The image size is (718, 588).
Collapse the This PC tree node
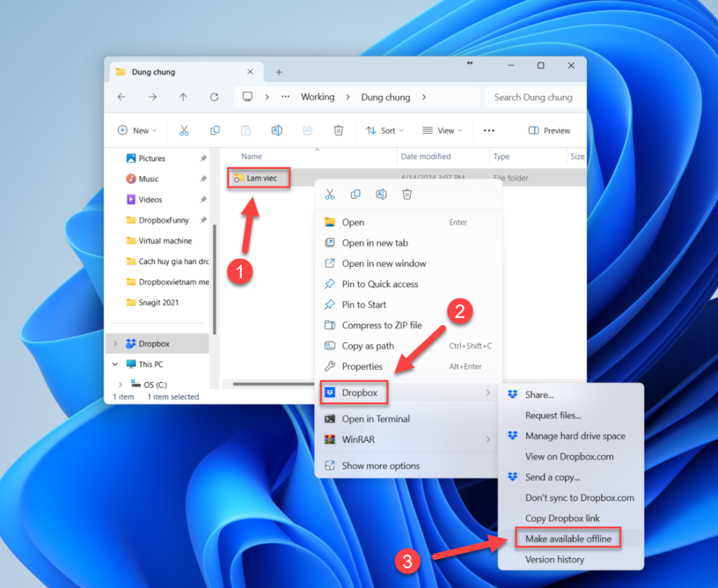pos(116,364)
